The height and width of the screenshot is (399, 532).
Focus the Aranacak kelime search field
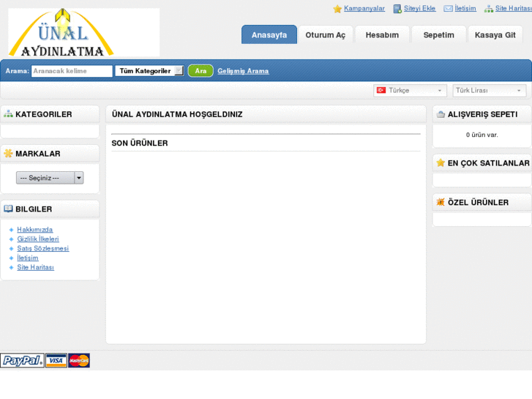coord(72,71)
